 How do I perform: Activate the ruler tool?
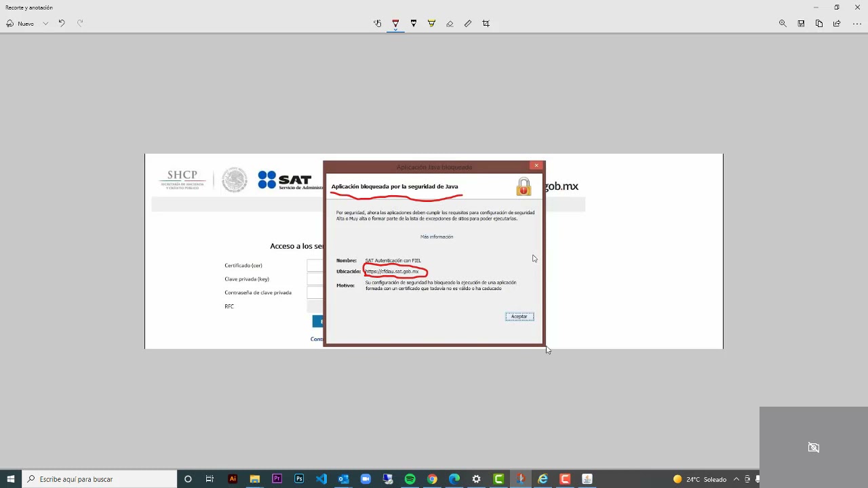click(x=467, y=23)
